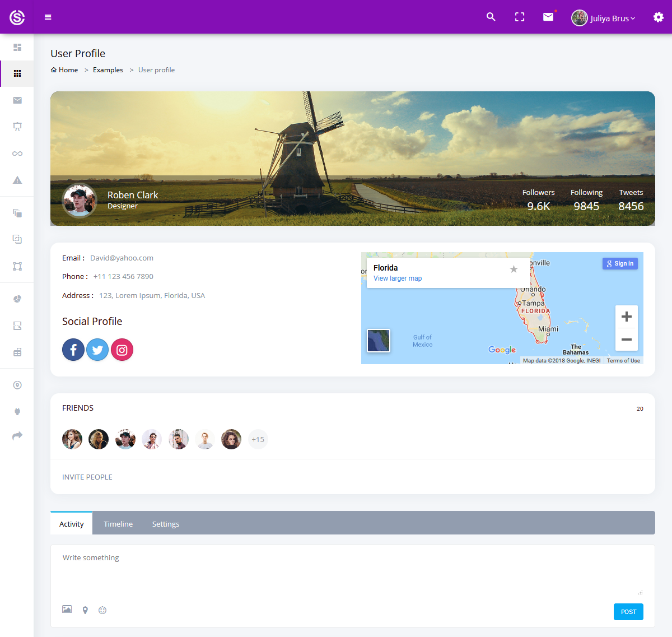Click the POST button
The height and width of the screenshot is (637, 672).
[628, 612]
